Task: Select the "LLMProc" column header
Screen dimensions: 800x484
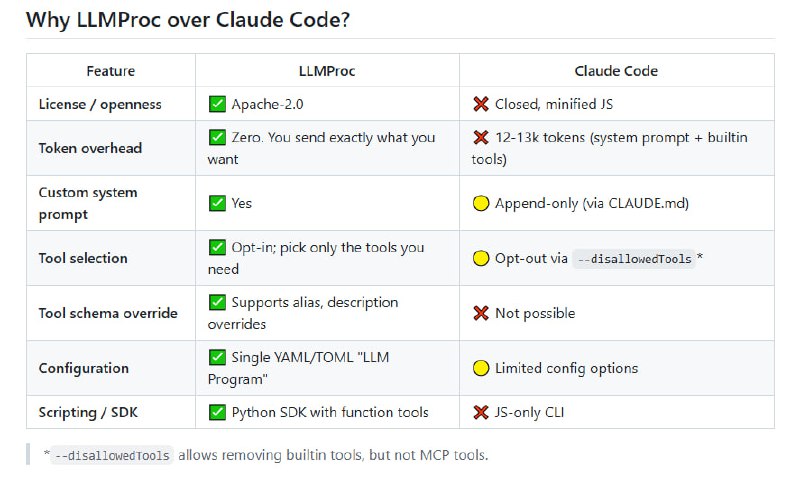Action: tap(327, 71)
